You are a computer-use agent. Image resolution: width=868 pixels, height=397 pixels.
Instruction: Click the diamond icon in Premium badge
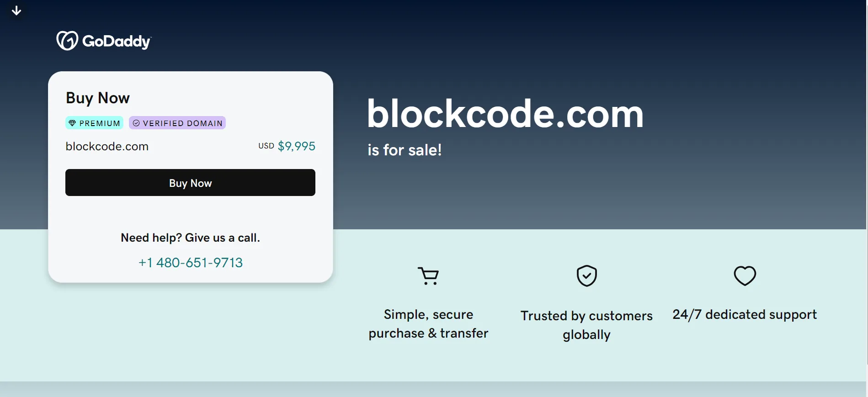pyautogui.click(x=72, y=123)
